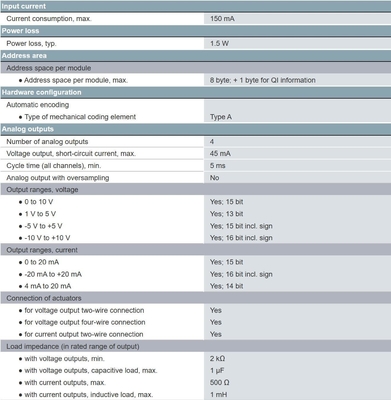Select the value '45 mA'
The width and height of the screenshot is (391, 400).
[220, 154]
